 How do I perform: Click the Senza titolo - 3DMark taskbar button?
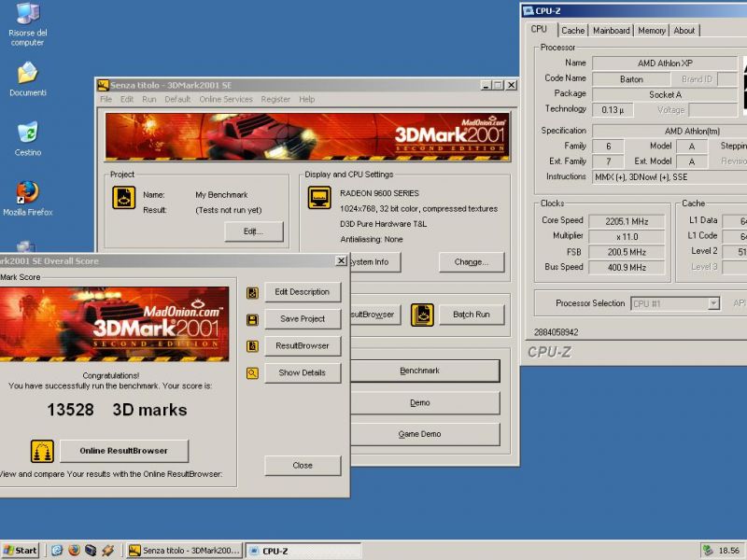point(185,551)
